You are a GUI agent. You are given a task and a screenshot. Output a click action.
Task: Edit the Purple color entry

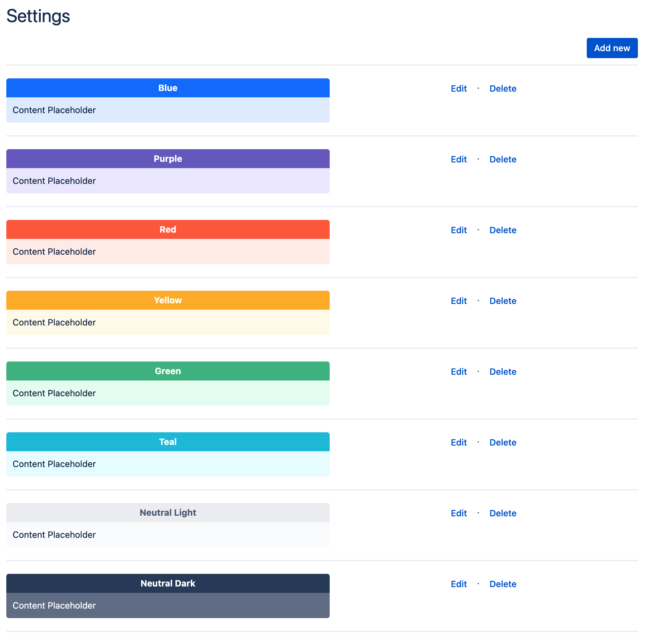pyautogui.click(x=459, y=159)
